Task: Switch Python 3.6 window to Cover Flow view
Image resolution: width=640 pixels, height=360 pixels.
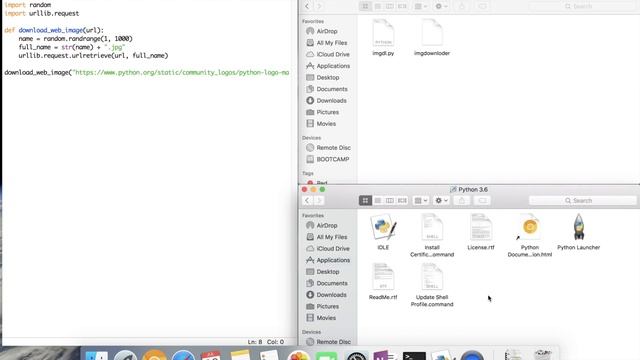Action: [402, 200]
